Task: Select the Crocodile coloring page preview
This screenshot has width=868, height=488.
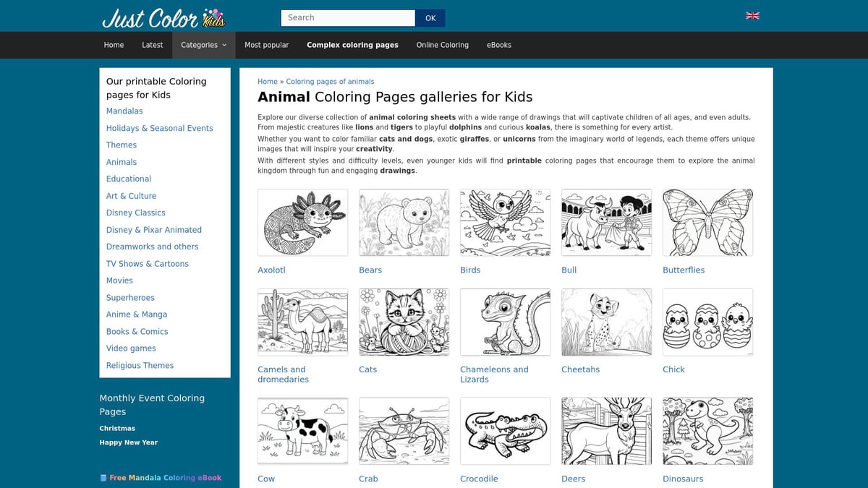Action: click(x=505, y=431)
